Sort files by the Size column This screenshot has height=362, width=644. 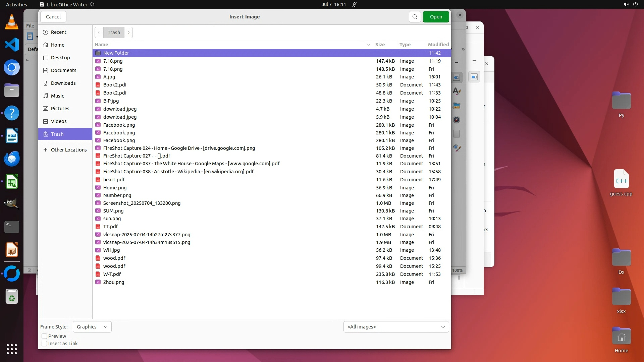pyautogui.click(x=380, y=45)
